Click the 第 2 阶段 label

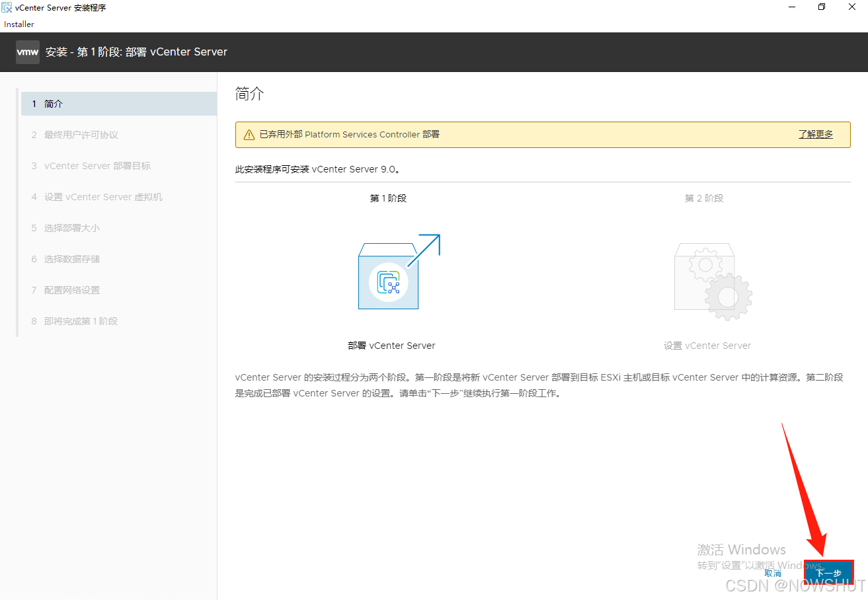(704, 198)
